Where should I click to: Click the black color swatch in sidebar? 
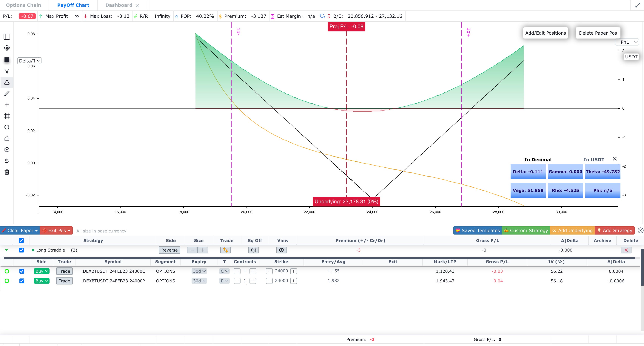click(x=7, y=60)
